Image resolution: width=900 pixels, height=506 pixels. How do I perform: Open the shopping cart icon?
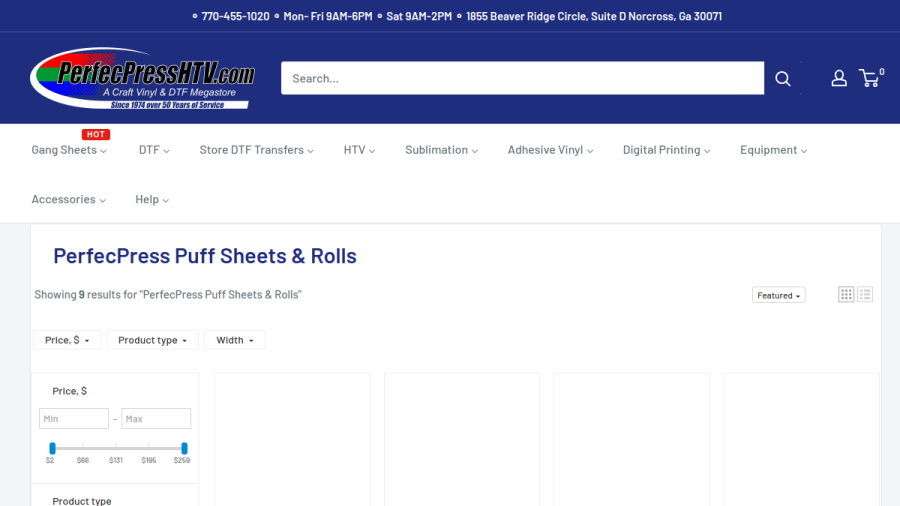point(870,78)
